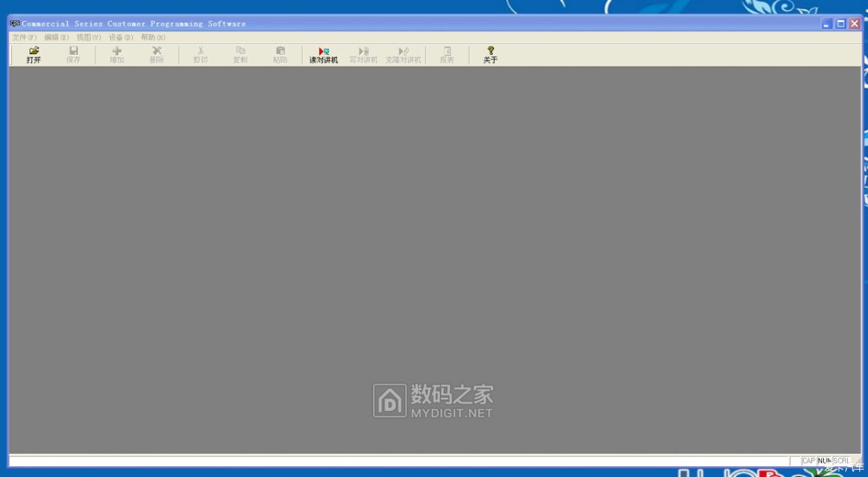The image size is (868, 477).
Task: Click the CAP indicator in the status bar
Action: (x=809, y=460)
